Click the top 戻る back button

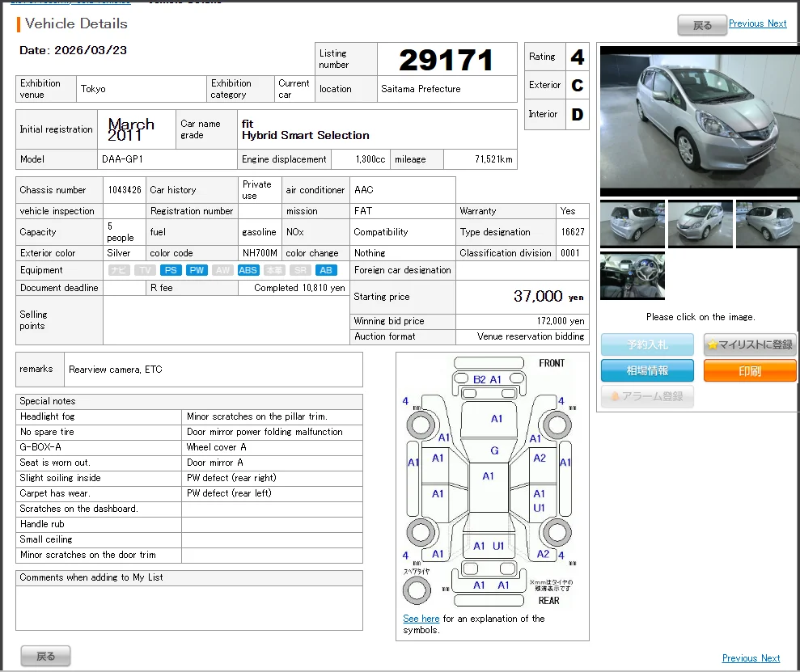[x=702, y=25]
